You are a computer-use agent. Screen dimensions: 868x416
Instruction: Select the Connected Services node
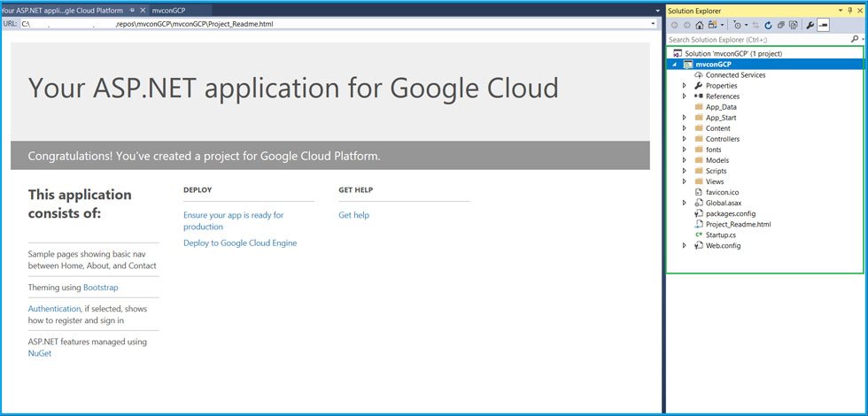click(735, 75)
